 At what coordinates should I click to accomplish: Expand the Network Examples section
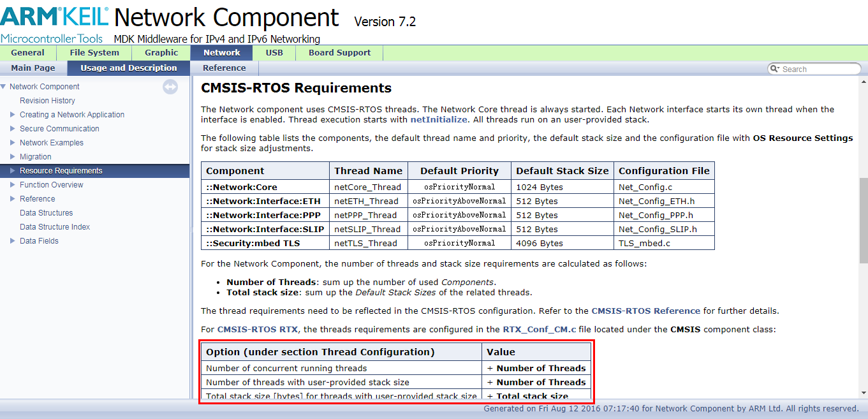(11, 142)
